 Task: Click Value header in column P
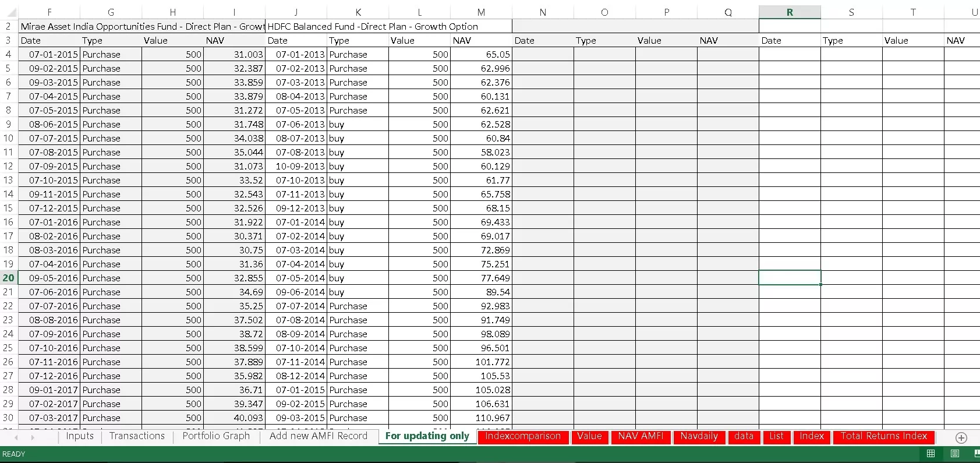[666, 40]
